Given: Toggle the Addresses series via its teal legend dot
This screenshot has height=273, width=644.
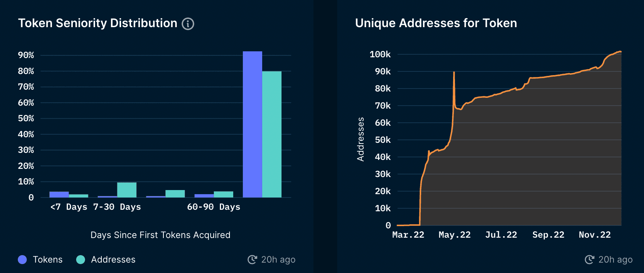Looking at the screenshot, I should (x=81, y=260).
